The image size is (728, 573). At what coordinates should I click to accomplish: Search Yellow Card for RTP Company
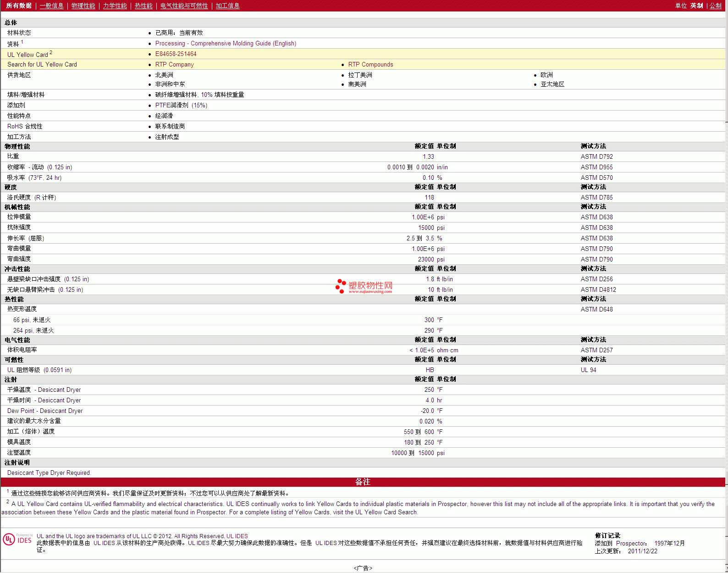click(174, 64)
